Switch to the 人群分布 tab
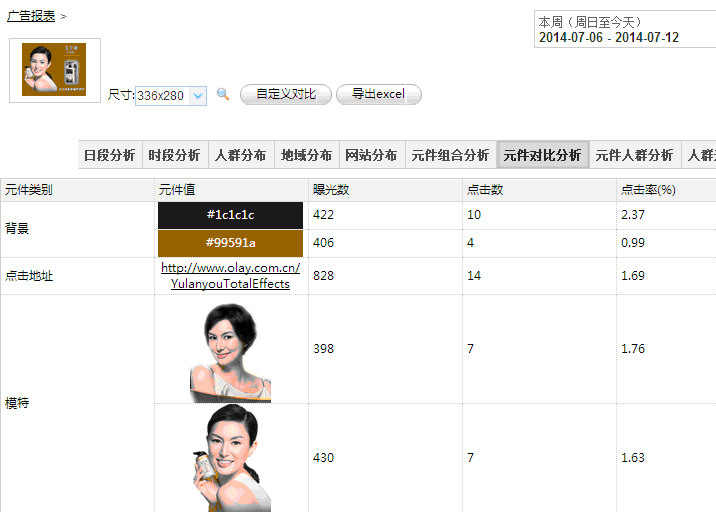716x512 pixels. tap(241, 155)
